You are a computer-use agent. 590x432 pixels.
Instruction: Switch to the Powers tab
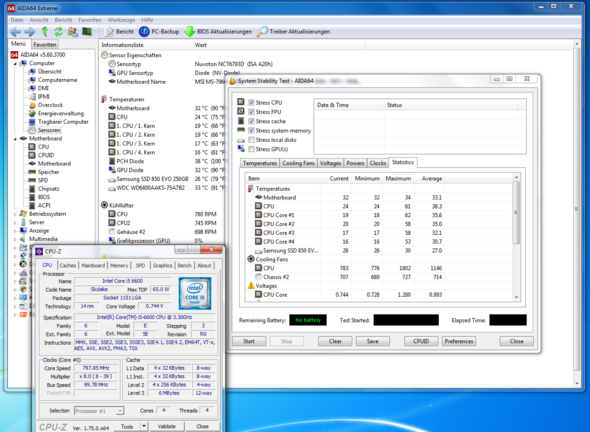355,163
